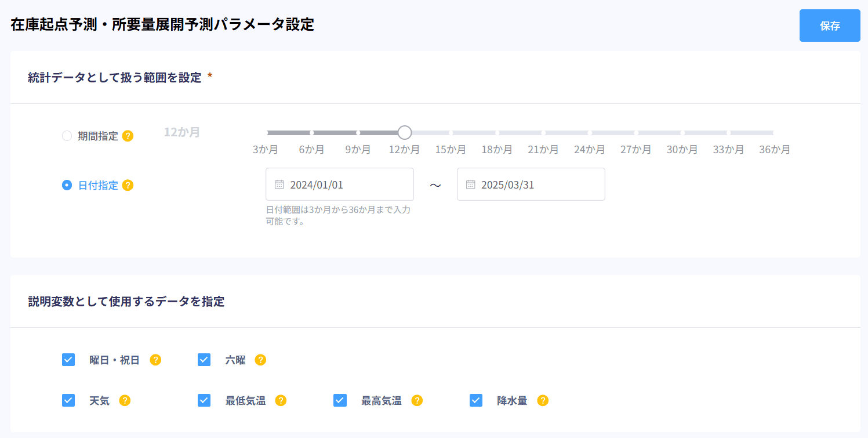Disable the 六曜 explanatory variable
Viewport: 868px width, 438px height.
(204, 360)
